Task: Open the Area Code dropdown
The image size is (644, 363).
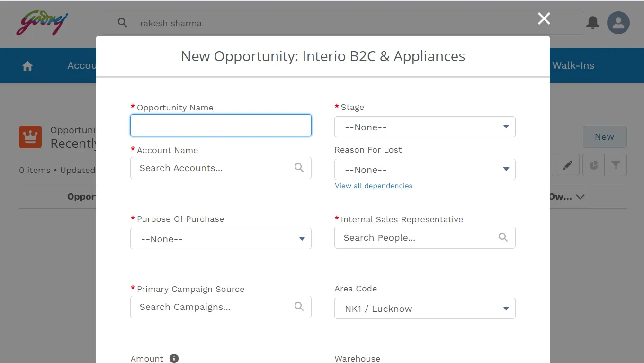Action: [x=425, y=309]
